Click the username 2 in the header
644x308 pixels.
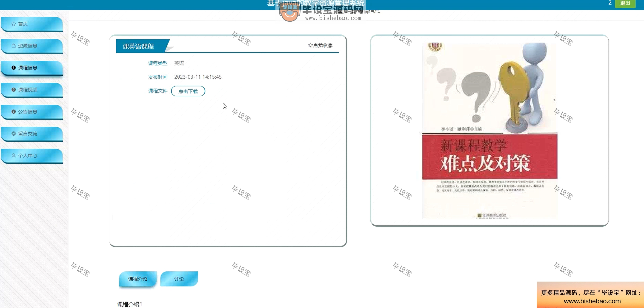click(x=610, y=3)
